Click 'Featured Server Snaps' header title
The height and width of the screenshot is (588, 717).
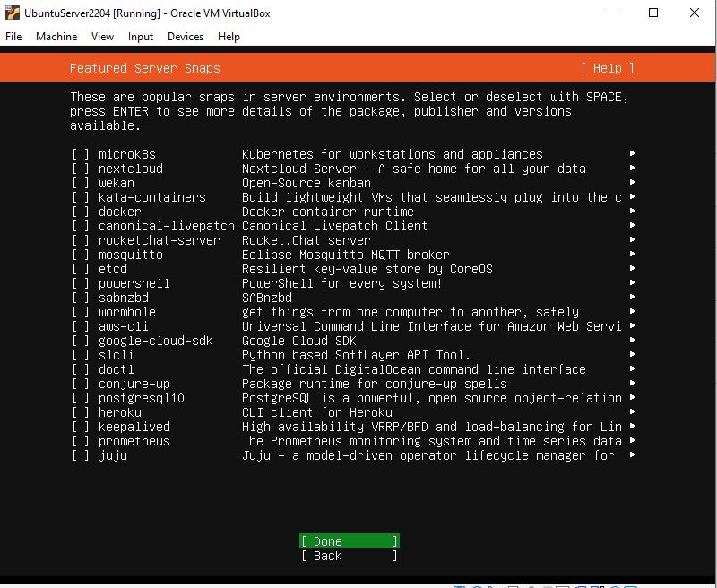145,69
